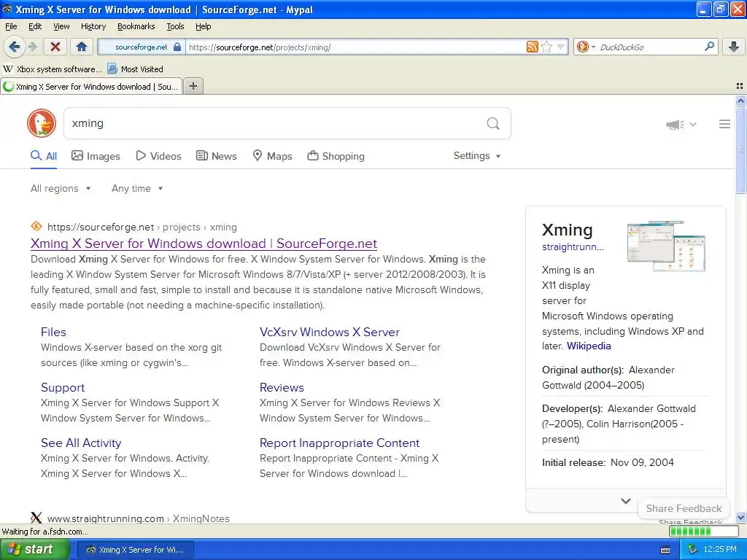The height and width of the screenshot is (560, 747).
Task: Open the Home page button
Action: pyautogui.click(x=82, y=47)
